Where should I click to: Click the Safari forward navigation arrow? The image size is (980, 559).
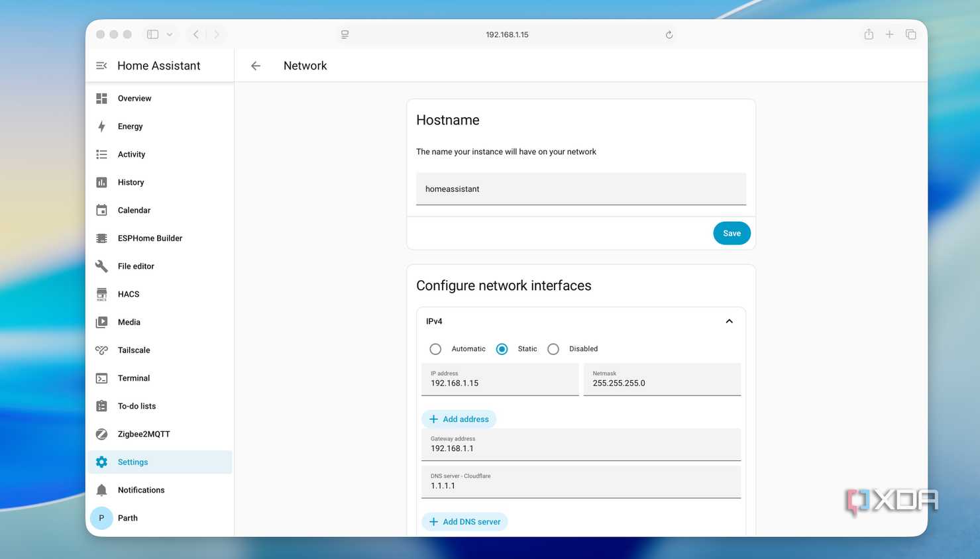pos(217,34)
